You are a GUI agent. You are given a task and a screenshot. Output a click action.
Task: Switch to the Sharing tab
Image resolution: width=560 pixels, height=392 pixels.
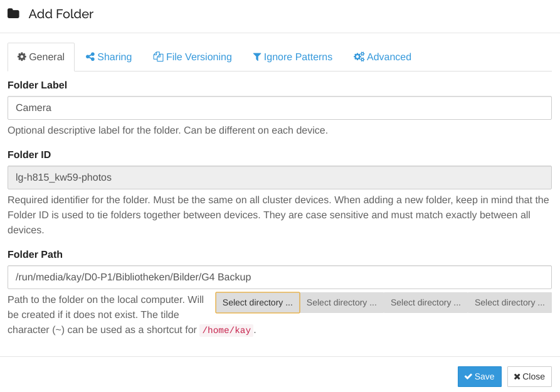(108, 56)
